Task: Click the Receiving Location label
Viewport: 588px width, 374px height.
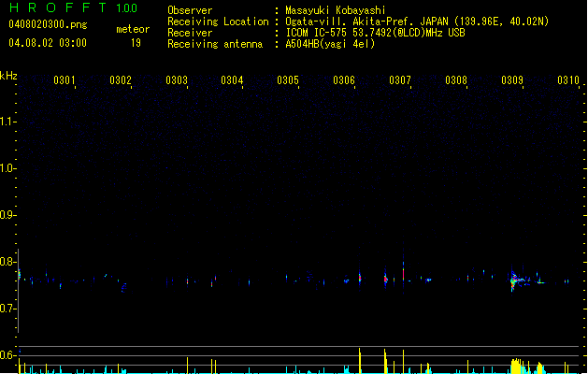Action: [218, 22]
